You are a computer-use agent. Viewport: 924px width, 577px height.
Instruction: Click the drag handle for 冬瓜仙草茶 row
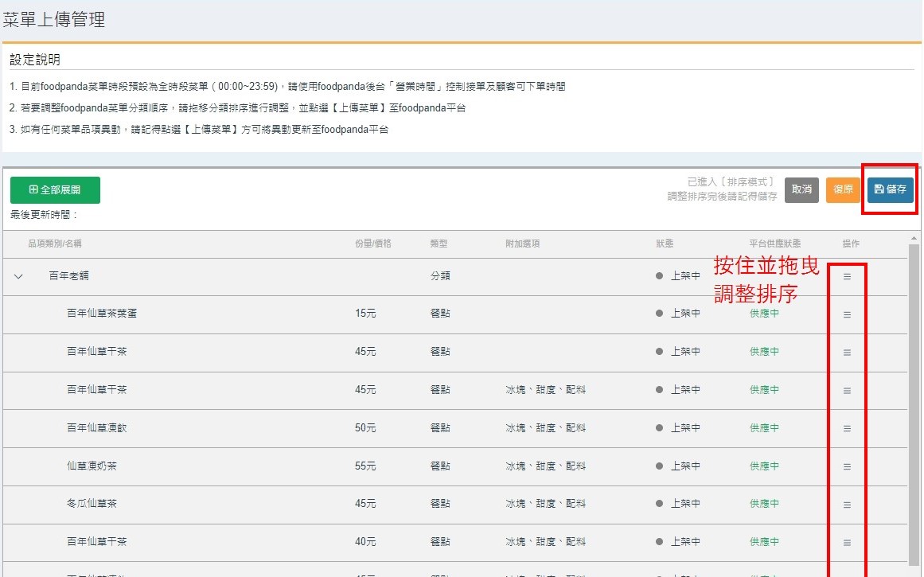tap(847, 505)
